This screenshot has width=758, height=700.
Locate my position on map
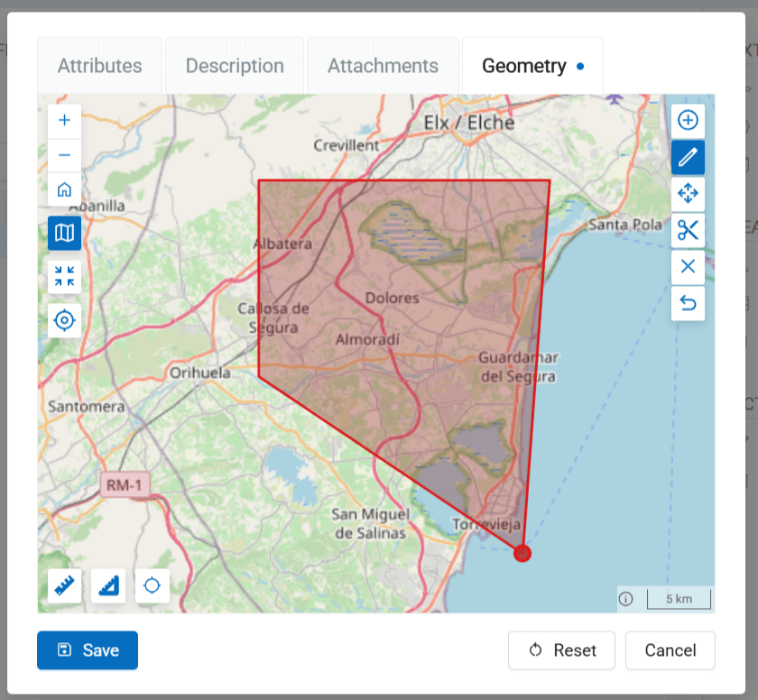pyautogui.click(x=64, y=319)
